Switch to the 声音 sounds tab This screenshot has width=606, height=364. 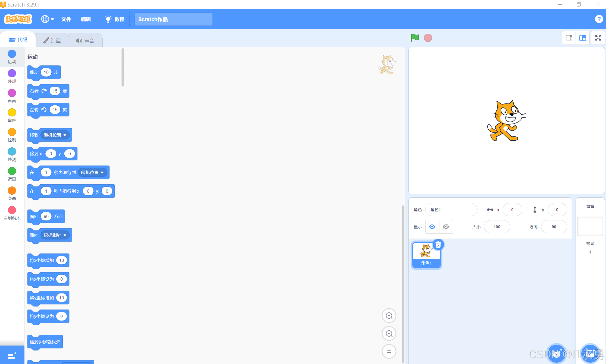[x=85, y=40]
